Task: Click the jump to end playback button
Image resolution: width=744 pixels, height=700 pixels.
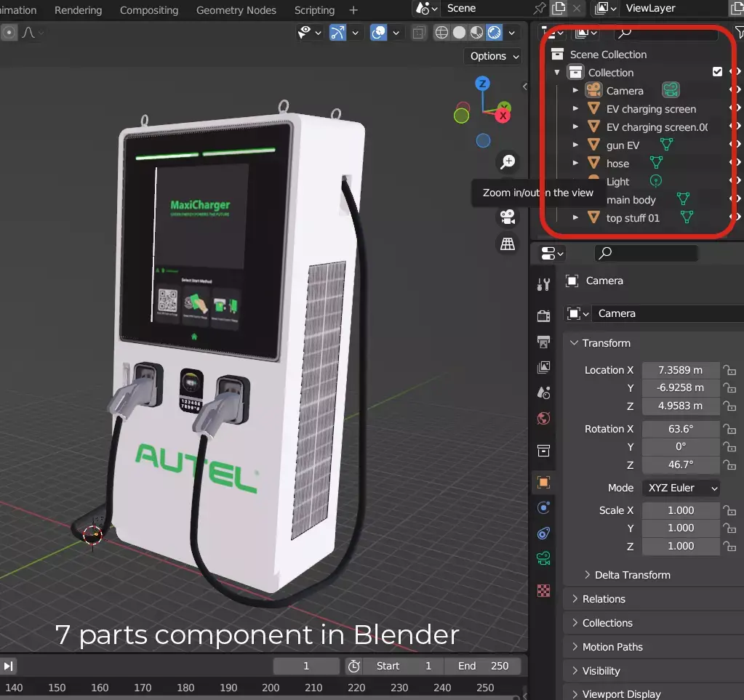Action: tap(8, 667)
